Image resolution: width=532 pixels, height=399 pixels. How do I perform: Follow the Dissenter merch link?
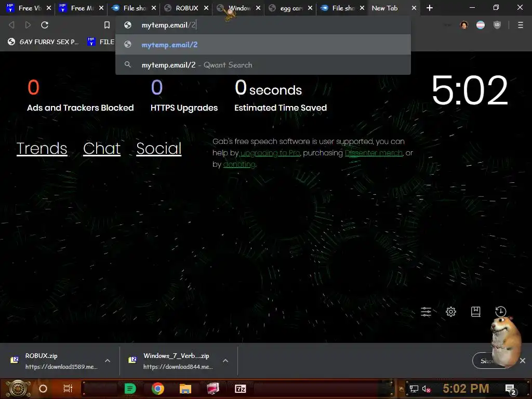(374, 153)
